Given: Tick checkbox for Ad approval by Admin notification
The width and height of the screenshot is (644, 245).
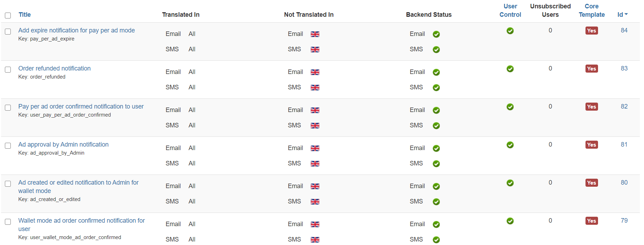Looking at the screenshot, I should [x=8, y=146].
